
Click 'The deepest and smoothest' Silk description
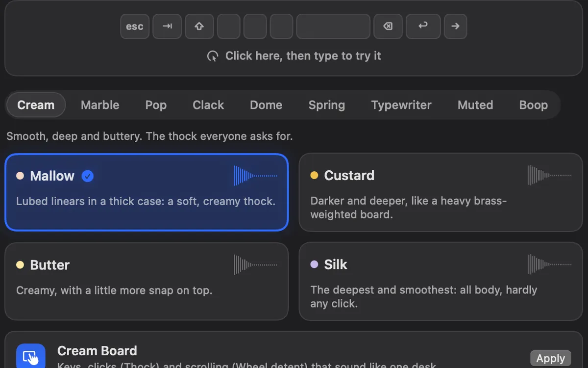(x=424, y=297)
